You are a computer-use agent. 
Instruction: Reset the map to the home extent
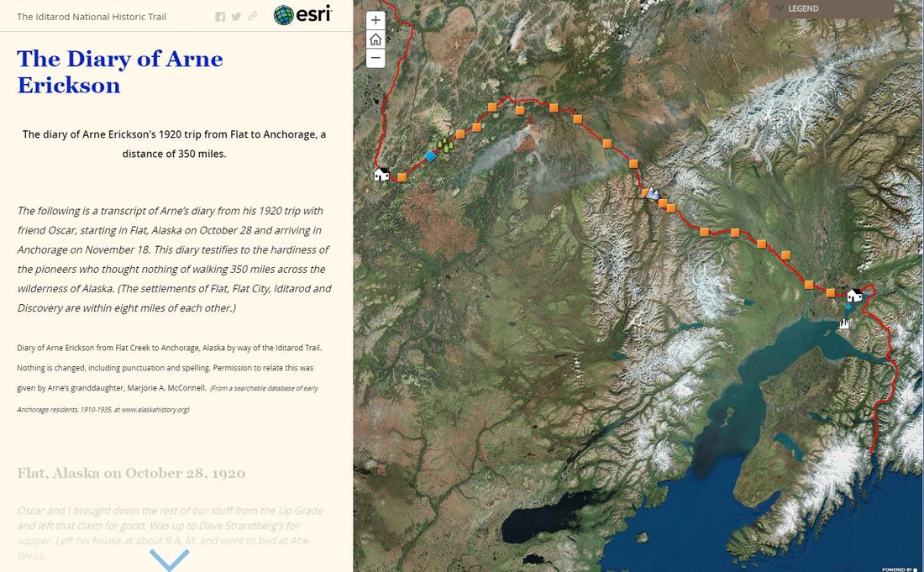[375, 39]
